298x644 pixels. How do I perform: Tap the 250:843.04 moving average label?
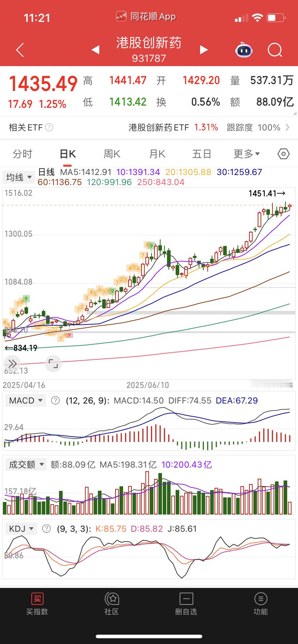point(161,182)
